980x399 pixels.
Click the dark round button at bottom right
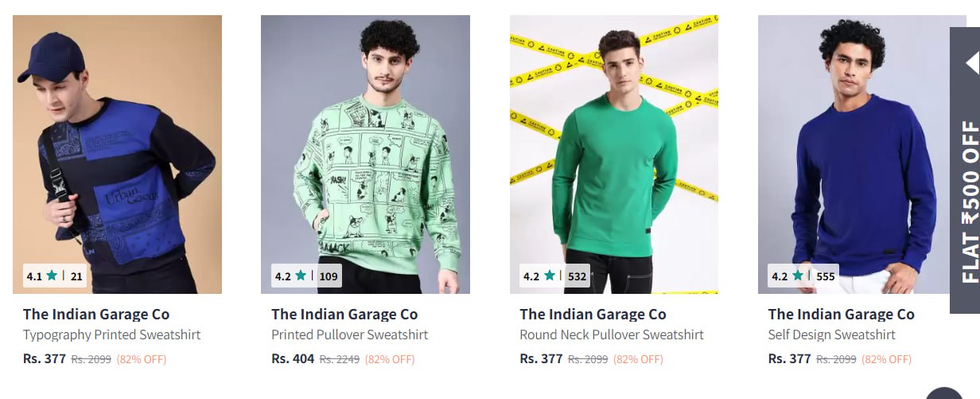tap(944, 393)
